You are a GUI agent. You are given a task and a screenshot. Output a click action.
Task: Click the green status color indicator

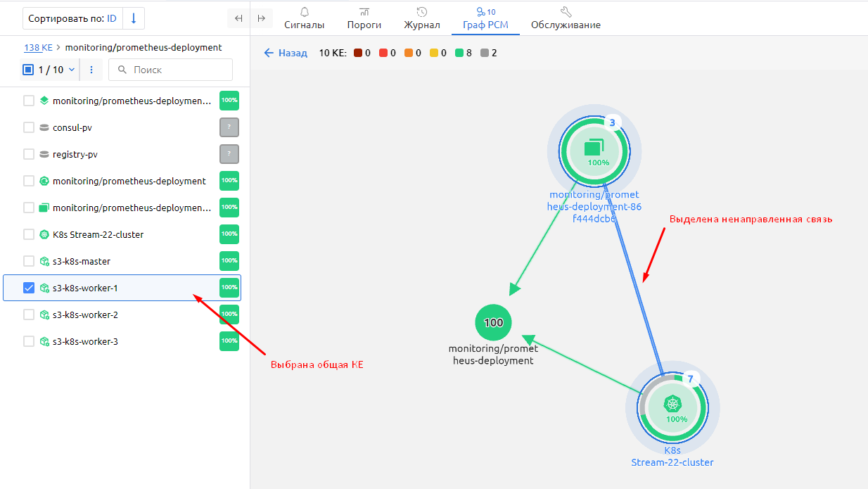[459, 53]
